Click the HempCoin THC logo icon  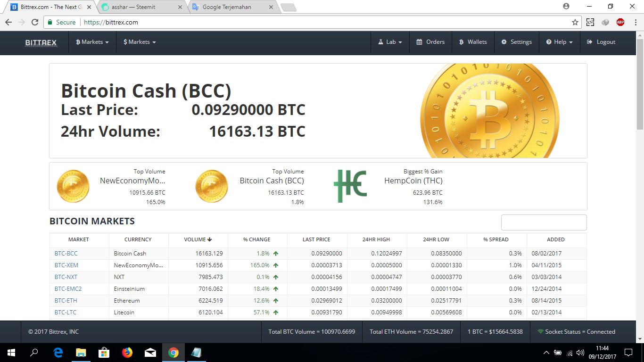coord(350,186)
